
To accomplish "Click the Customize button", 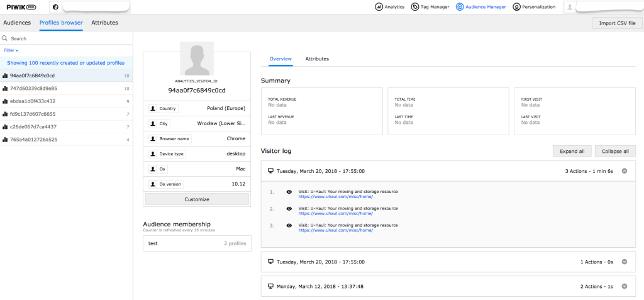I will [x=197, y=199].
